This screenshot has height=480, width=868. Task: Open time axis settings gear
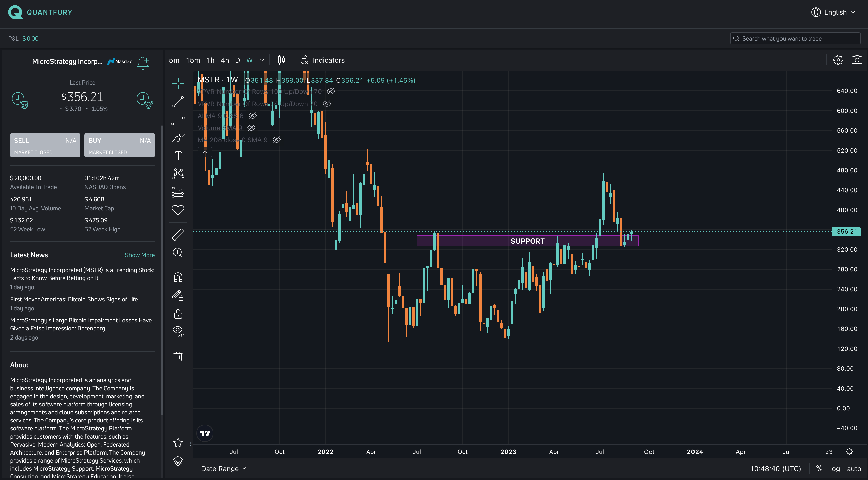849,451
